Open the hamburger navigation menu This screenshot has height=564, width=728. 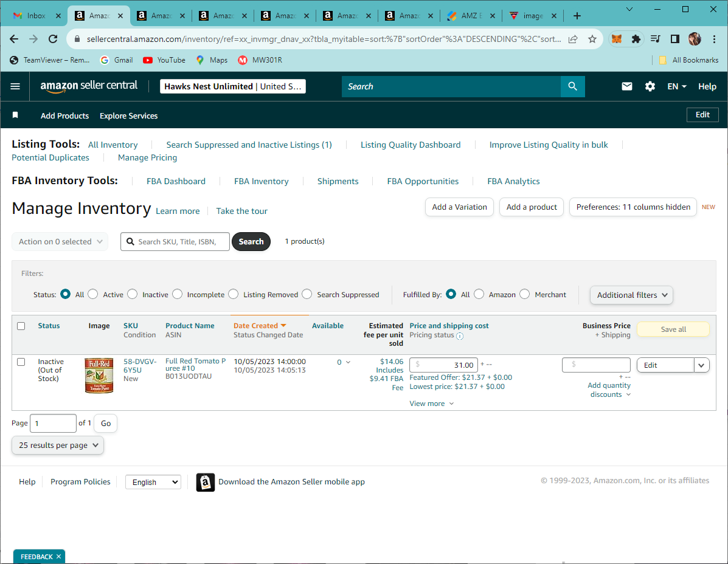click(x=15, y=86)
